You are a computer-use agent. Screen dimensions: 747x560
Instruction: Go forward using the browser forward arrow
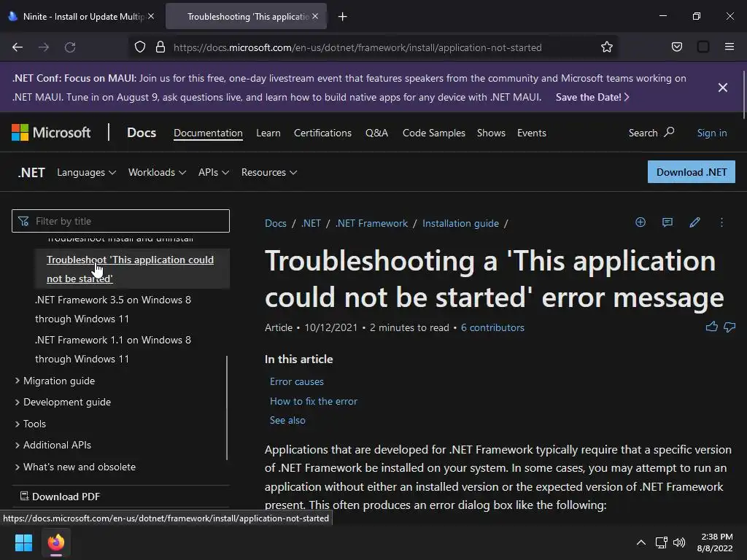[44, 47]
